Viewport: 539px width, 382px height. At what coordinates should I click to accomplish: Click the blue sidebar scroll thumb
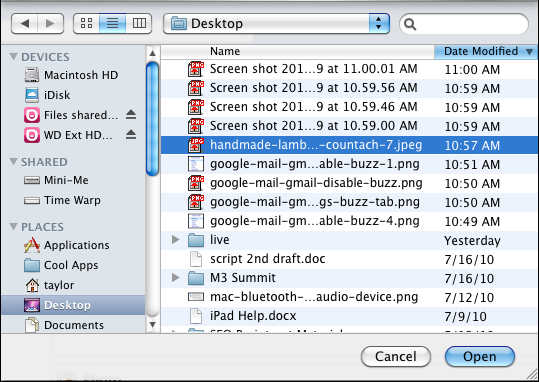[153, 119]
